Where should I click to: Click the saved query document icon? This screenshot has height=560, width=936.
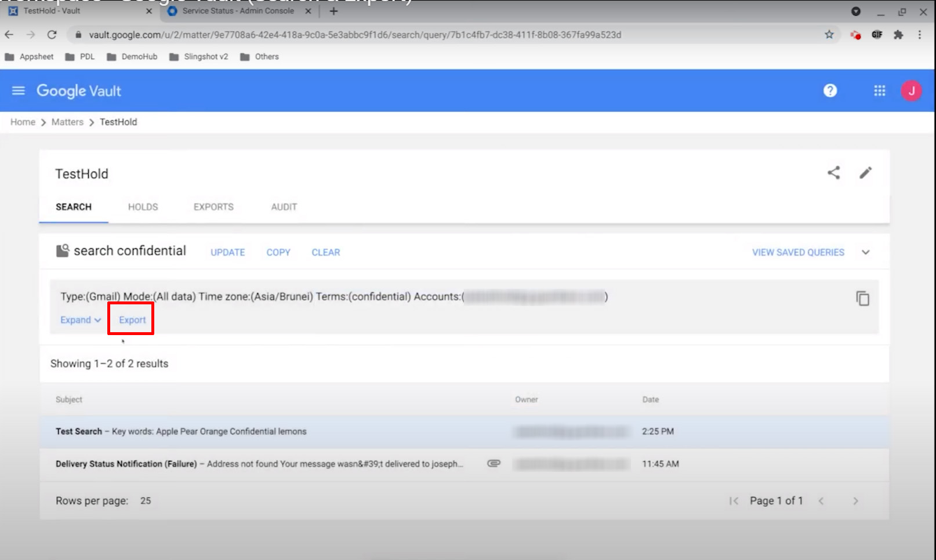click(x=62, y=250)
